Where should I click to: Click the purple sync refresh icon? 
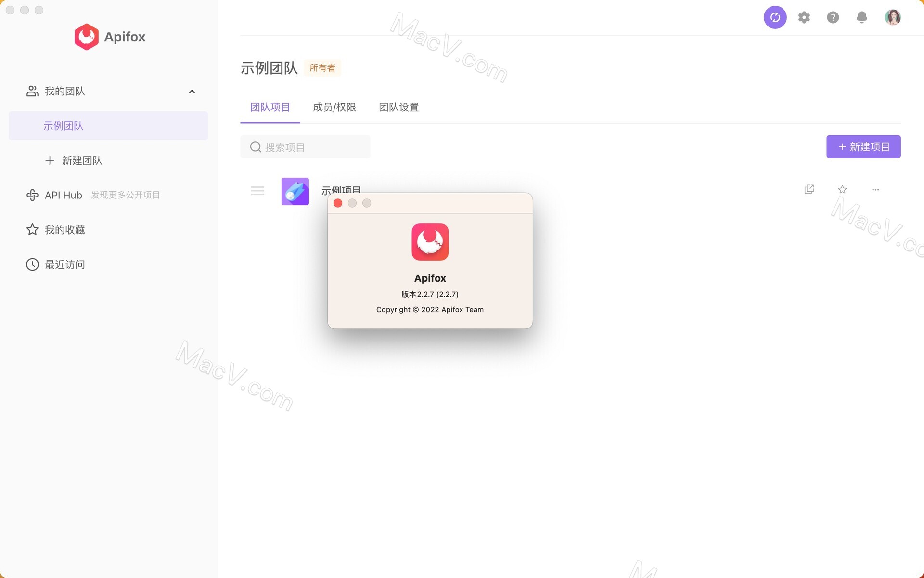(775, 17)
